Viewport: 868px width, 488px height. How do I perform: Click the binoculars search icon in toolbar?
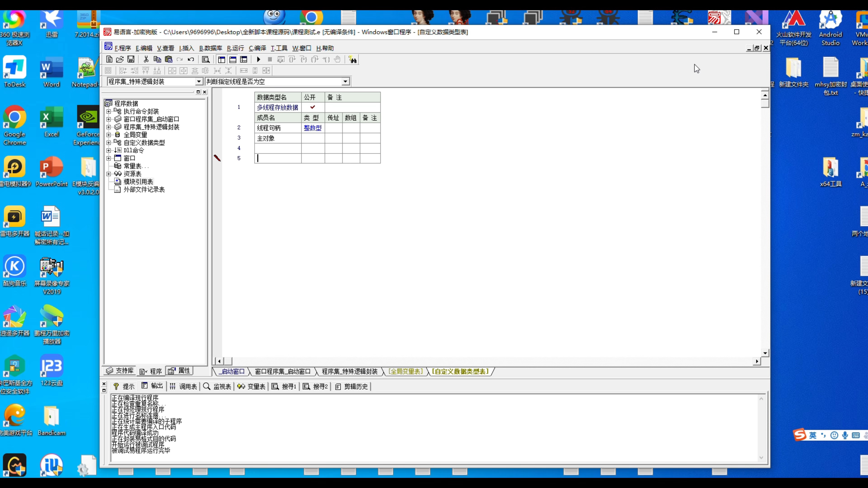pyautogui.click(x=352, y=60)
